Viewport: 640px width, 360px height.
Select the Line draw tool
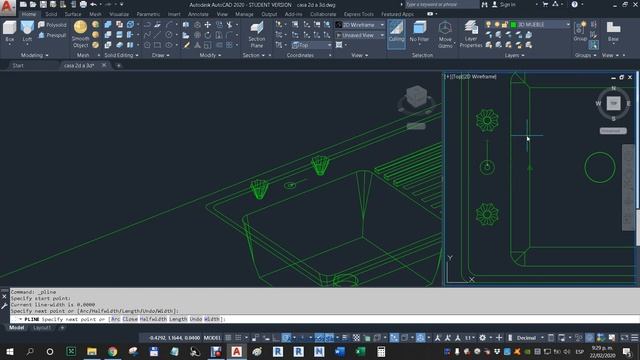pyautogui.click(x=157, y=35)
